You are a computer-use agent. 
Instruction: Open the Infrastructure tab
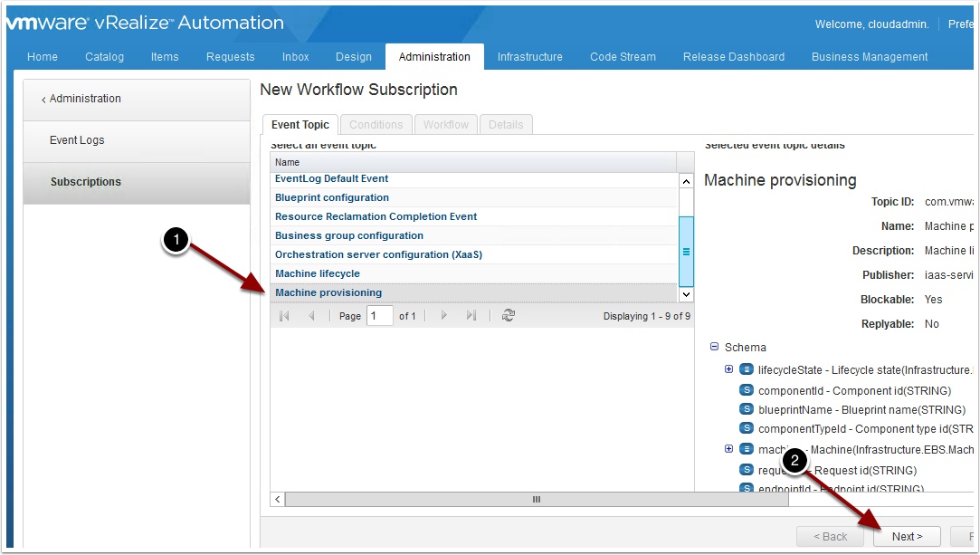[x=530, y=57]
